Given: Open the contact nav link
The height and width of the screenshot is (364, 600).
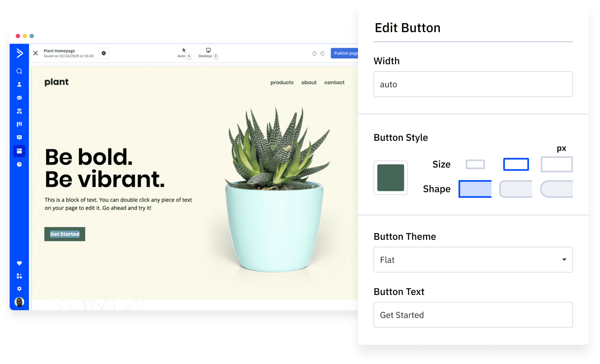Looking at the screenshot, I should tap(334, 83).
